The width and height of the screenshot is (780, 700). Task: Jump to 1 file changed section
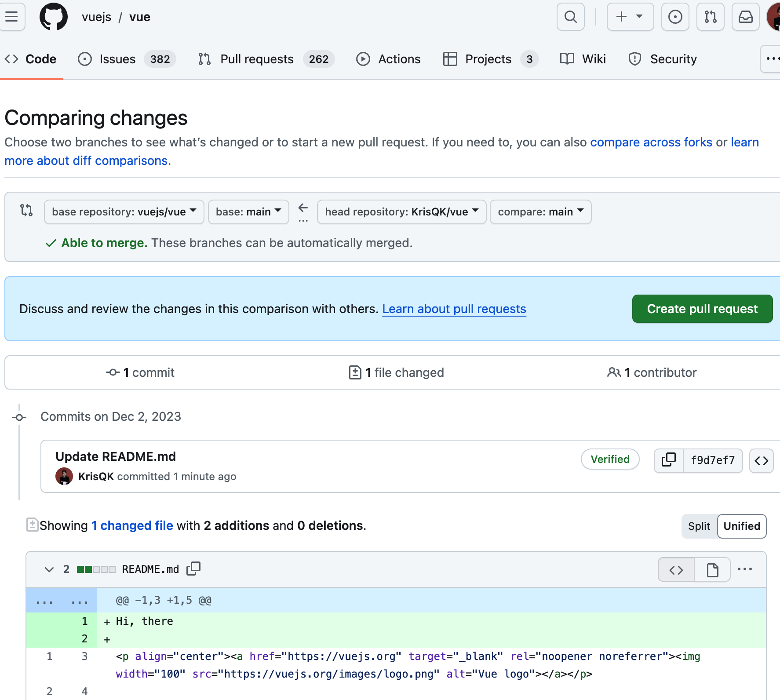pos(396,372)
